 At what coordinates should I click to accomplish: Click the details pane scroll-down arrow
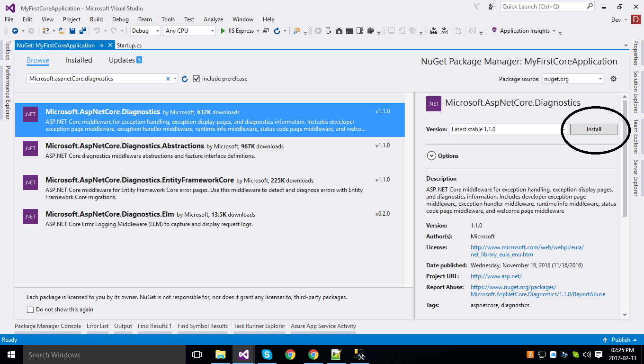(x=625, y=315)
